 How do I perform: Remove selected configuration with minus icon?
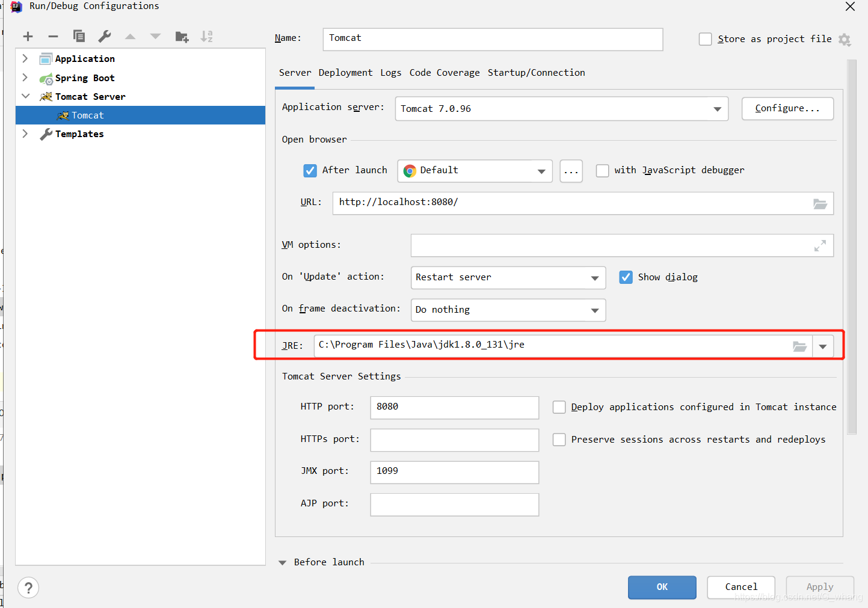coord(53,37)
